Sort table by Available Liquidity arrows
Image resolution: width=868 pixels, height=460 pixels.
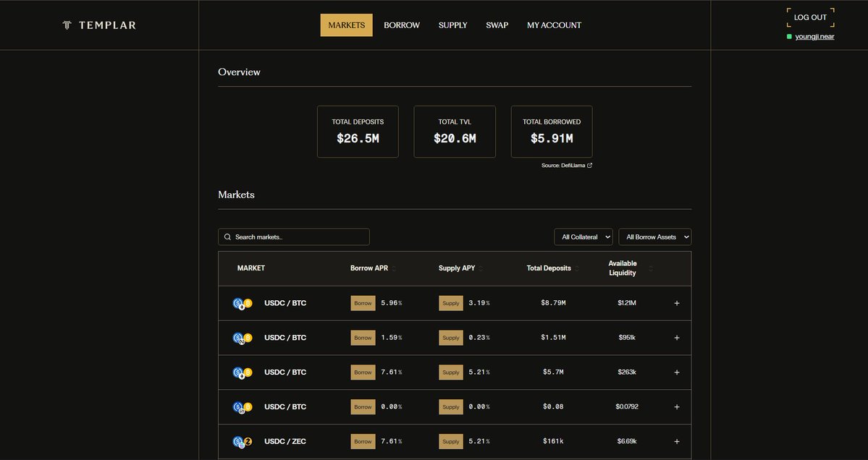click(x=650, y=268)
